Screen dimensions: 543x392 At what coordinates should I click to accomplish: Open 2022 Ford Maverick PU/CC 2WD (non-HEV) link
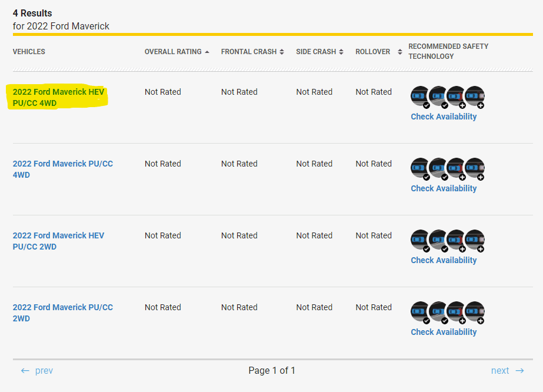point(63,313)
